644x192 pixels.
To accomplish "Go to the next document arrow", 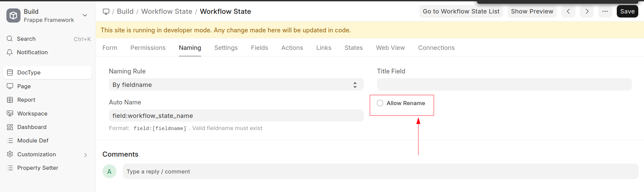I will point(587,11).
